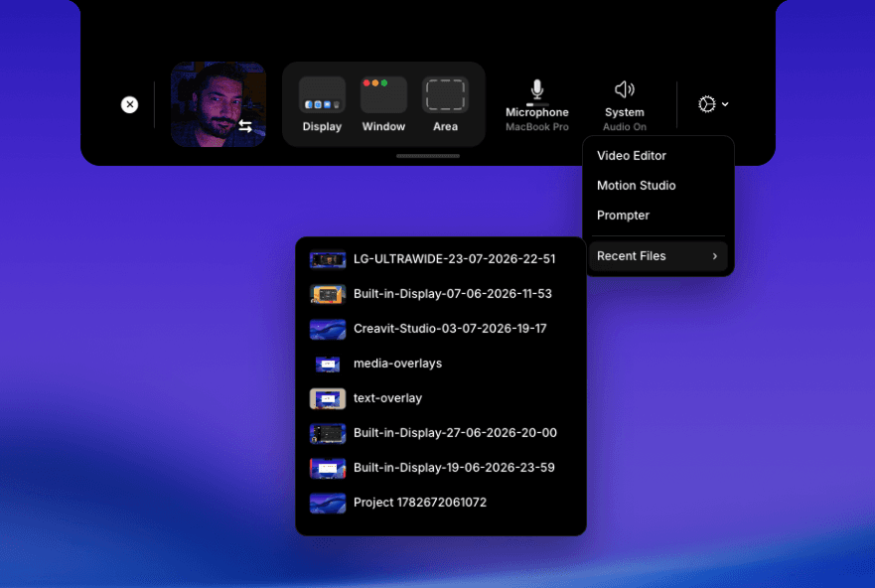The width and height of the screenshot is (875, 588).
Task: Select the Window capture mode icon
Action: 383,94
